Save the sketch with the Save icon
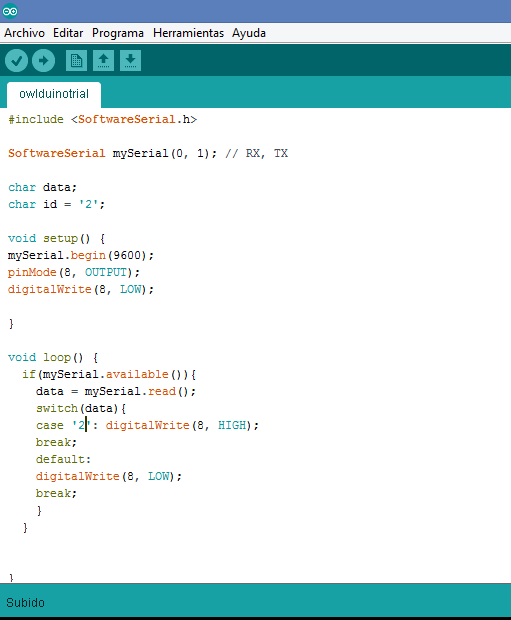 (131, 60)
